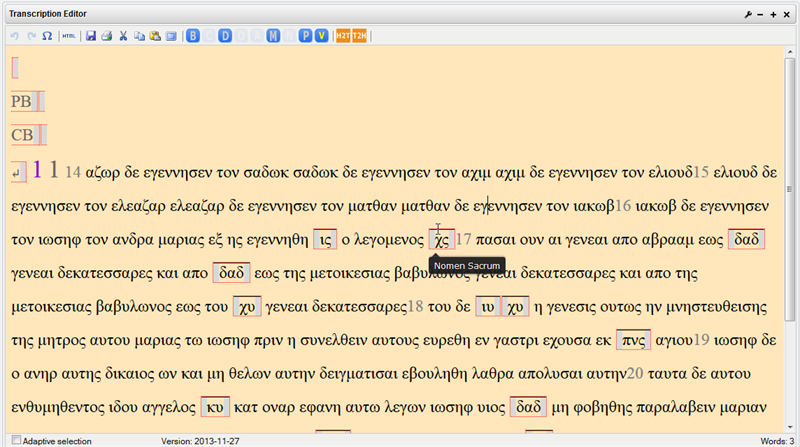Select the boxed πνς nomen sacrum

631,340
